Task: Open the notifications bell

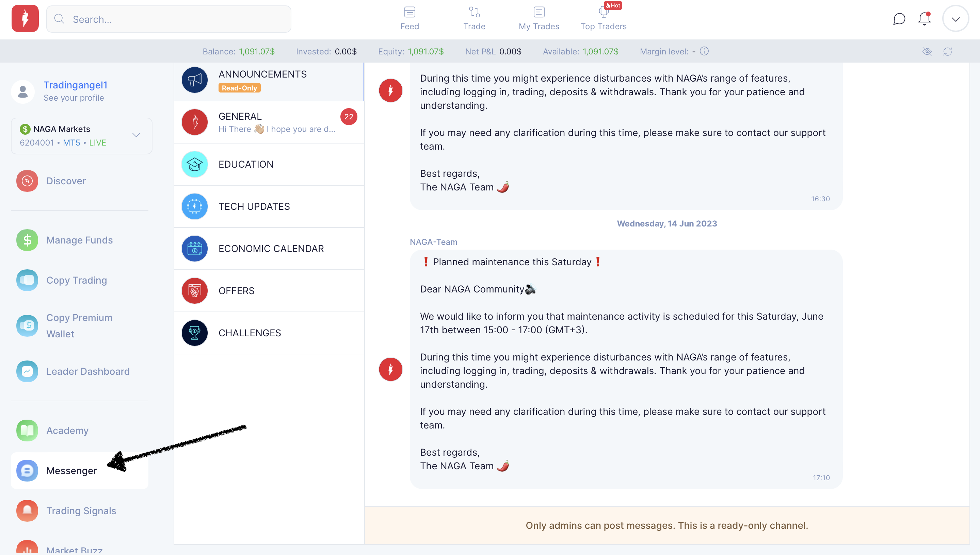Action: [923, 19]
